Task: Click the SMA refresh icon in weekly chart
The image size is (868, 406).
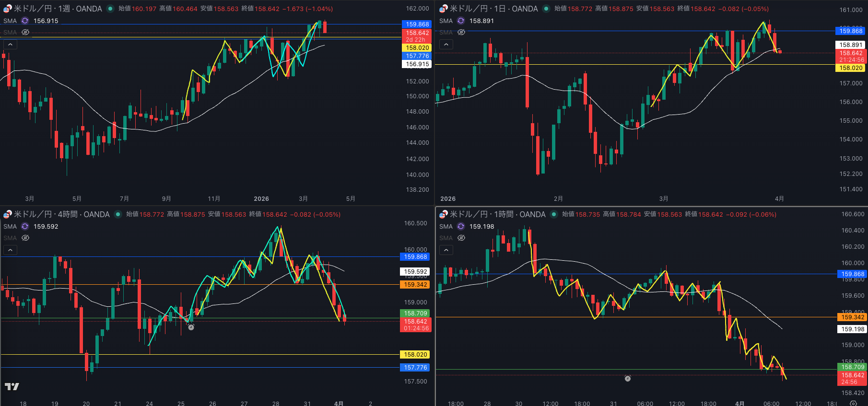Action: [x=25, y=21]
